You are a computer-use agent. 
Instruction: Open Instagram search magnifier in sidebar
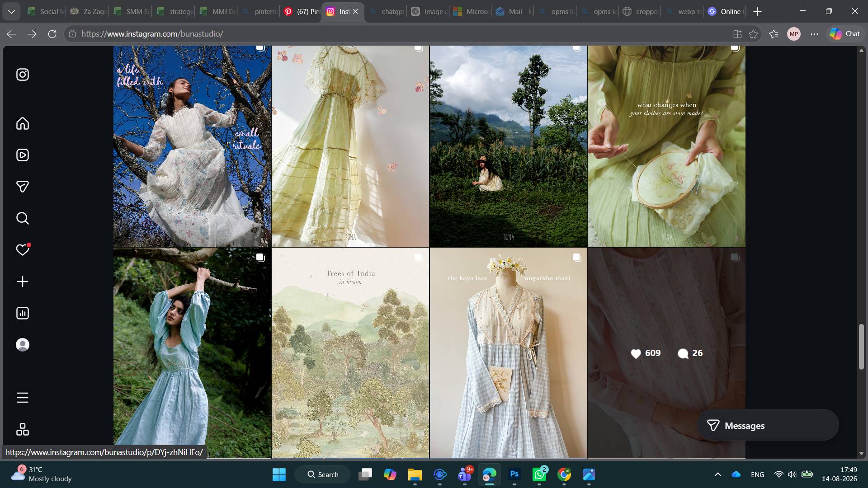[x=23, y=218]
